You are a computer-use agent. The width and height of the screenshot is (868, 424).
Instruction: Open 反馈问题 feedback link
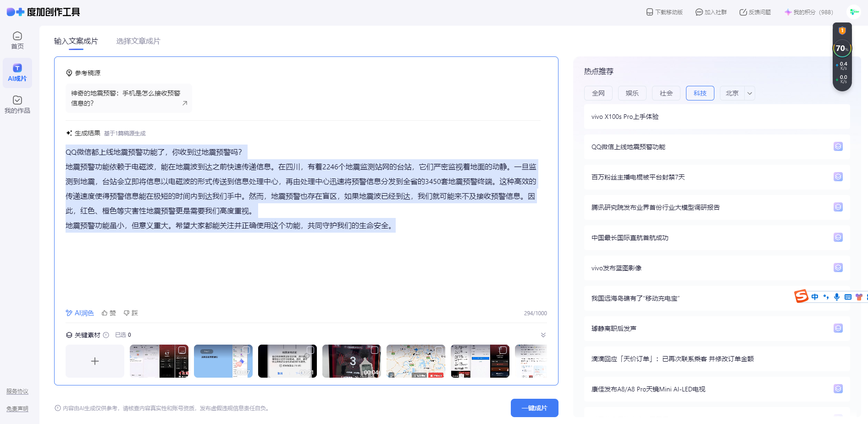coord(755,12)
